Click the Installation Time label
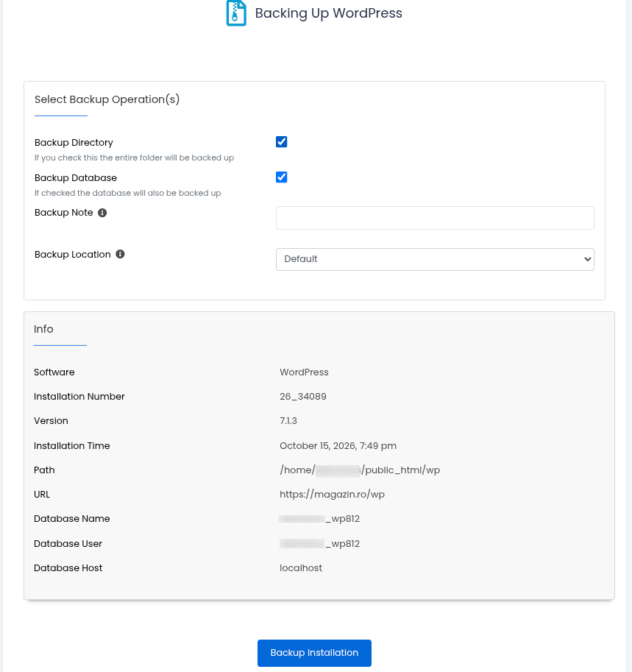Viewport: 632px width, 672px height. click(x=72, y=446)
